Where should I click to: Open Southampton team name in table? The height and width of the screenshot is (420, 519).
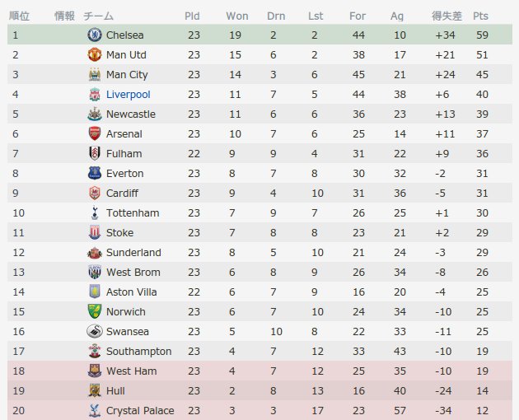click(x=138, y=351)
